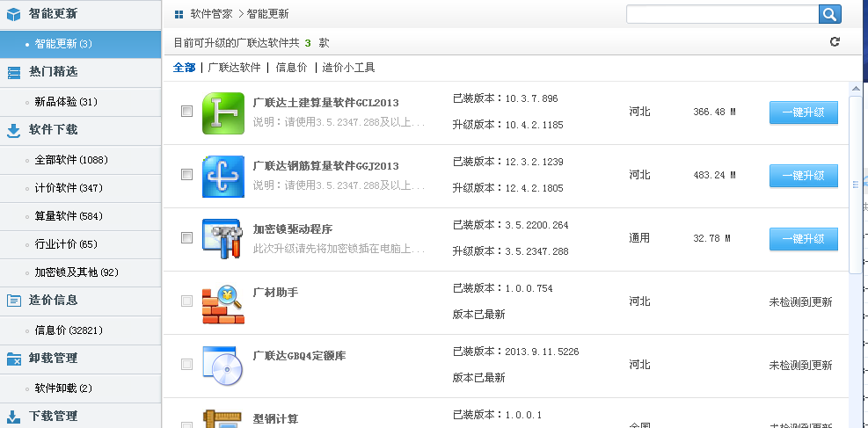Click the 483.24 M size value
Screen dimensions: 868x428
(714, 175)
